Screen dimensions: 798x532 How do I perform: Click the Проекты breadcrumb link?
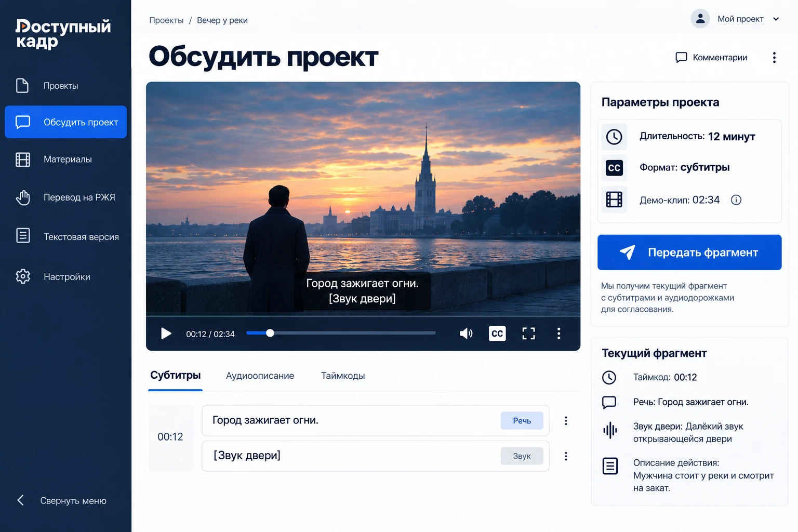coord(166,20)
